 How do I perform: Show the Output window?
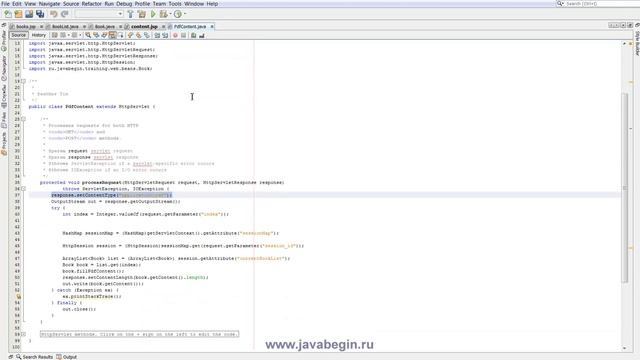coord(67,357)
